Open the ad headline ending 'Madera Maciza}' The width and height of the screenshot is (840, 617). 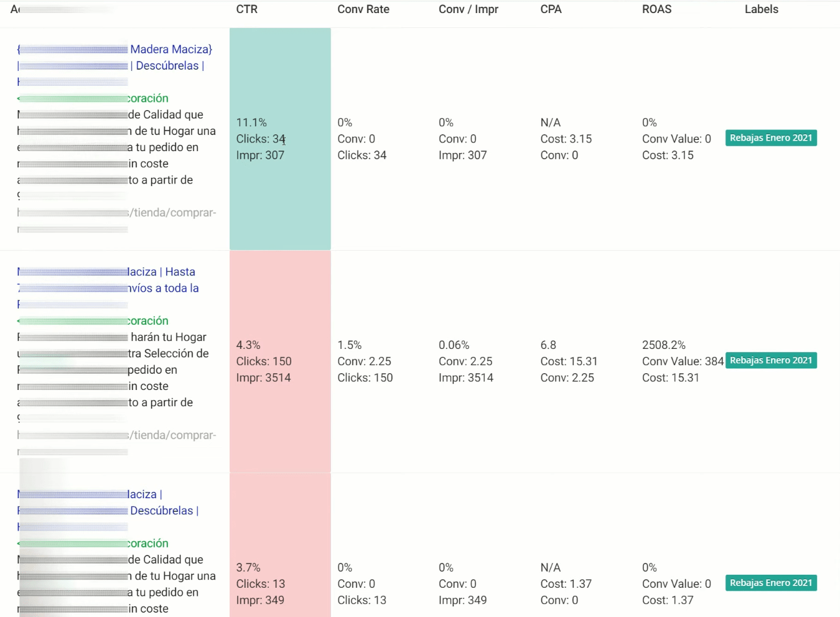tap(115, 49)
